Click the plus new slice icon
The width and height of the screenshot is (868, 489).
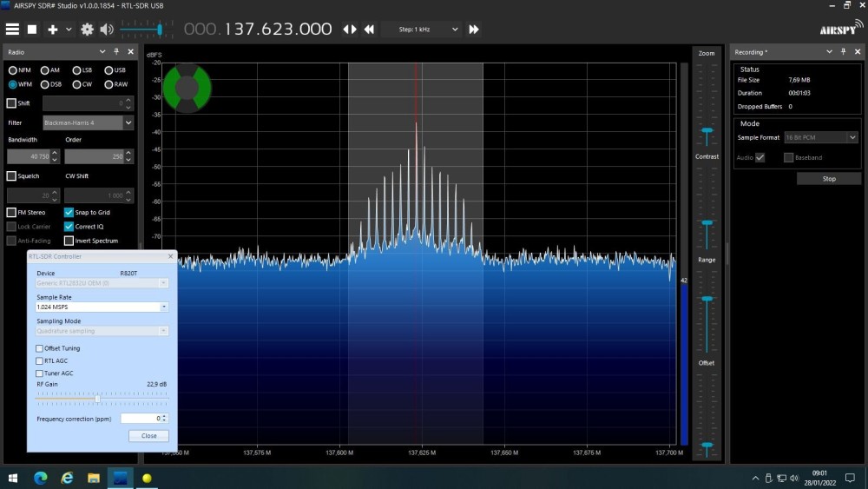pyautogui.click(x=53, y=30)
